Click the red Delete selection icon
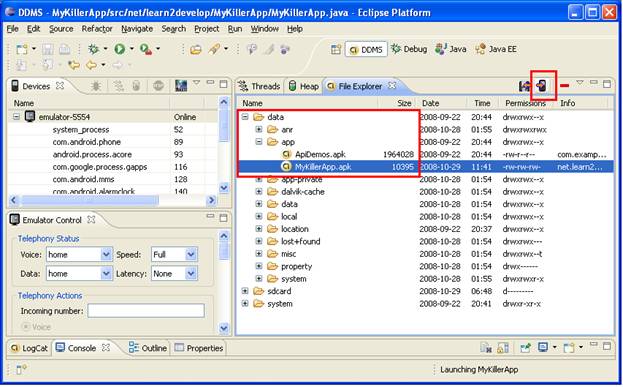This screenshot has width=623, height=387. tap(564, 85)
